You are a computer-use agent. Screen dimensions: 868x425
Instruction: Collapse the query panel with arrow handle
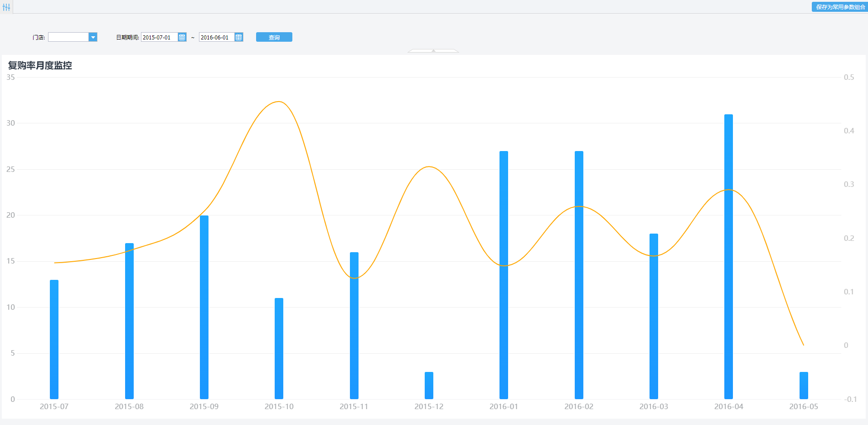pos(433,51)
